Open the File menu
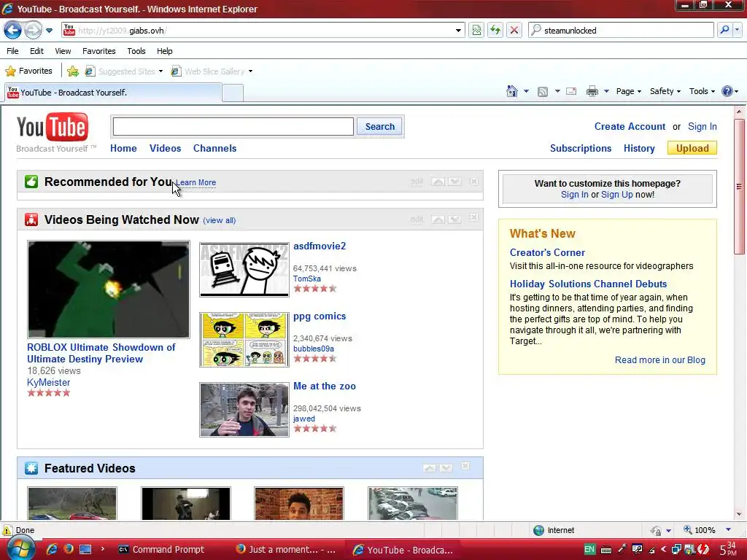 point(13,51)
